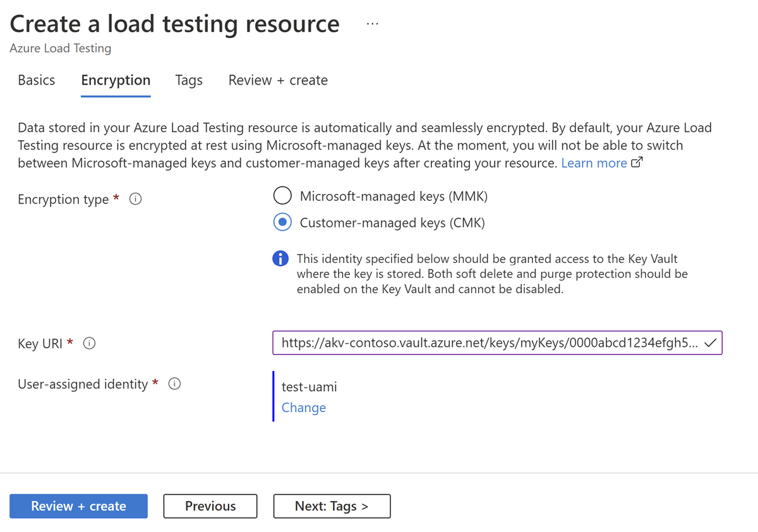Open the Encryption type info tooltip
This screenshot has width=758, height=532.
135,199
